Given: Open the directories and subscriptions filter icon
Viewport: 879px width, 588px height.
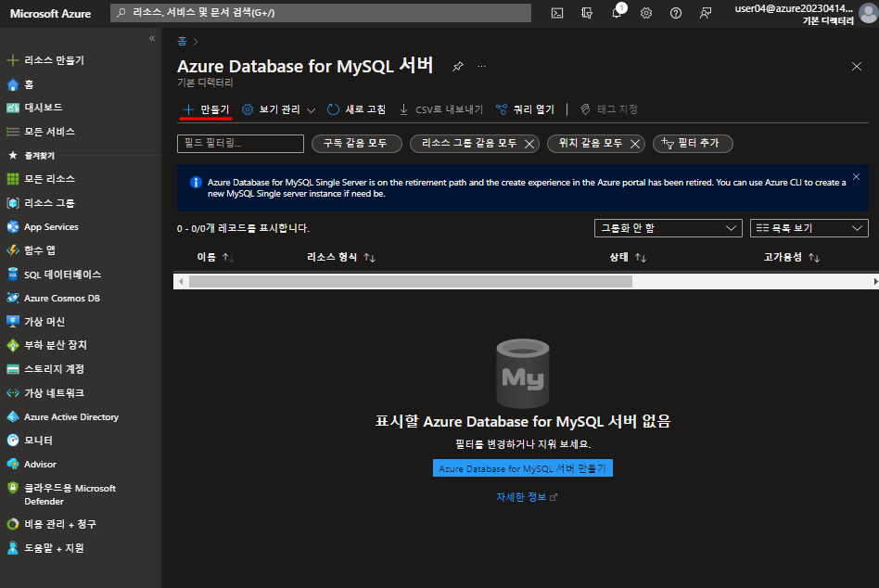Looking at the screenshot, I should (x=587, y=13).
